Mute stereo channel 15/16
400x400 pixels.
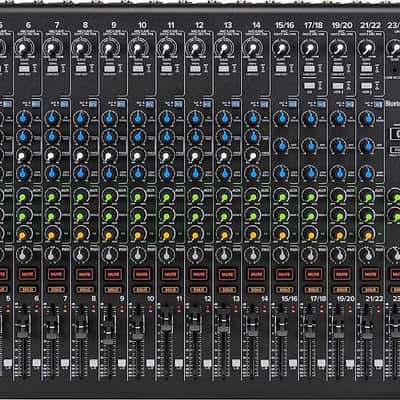pos(285,275)
